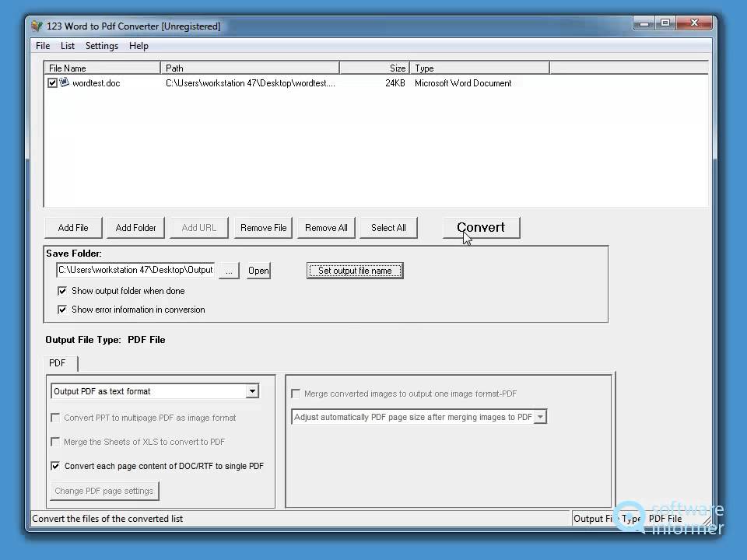747x560 pixels.
Task: Click Open next to the save folder
Action: coord(258,271)
